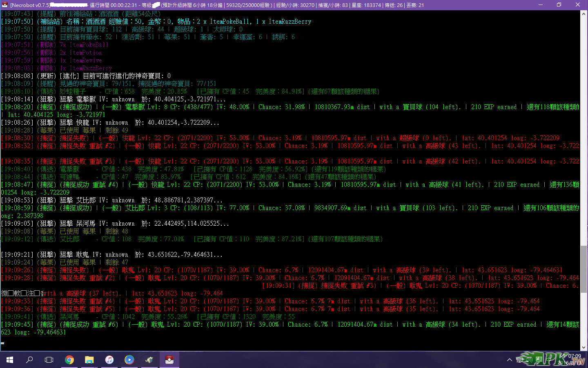Click the console scrollbar up arrow
This screenshot has width=588, height=368.
[x=584, y=14]
